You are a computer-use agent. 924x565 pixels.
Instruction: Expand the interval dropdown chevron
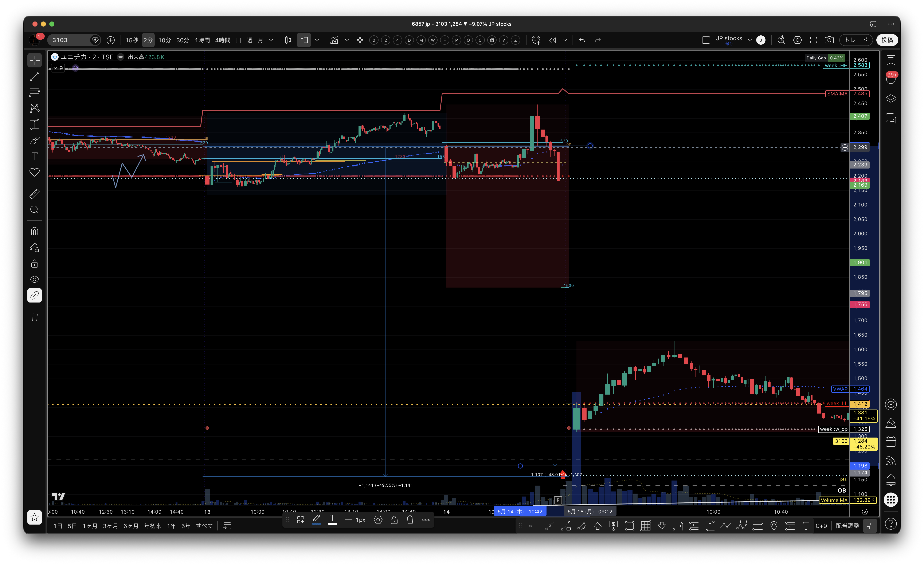271,40
